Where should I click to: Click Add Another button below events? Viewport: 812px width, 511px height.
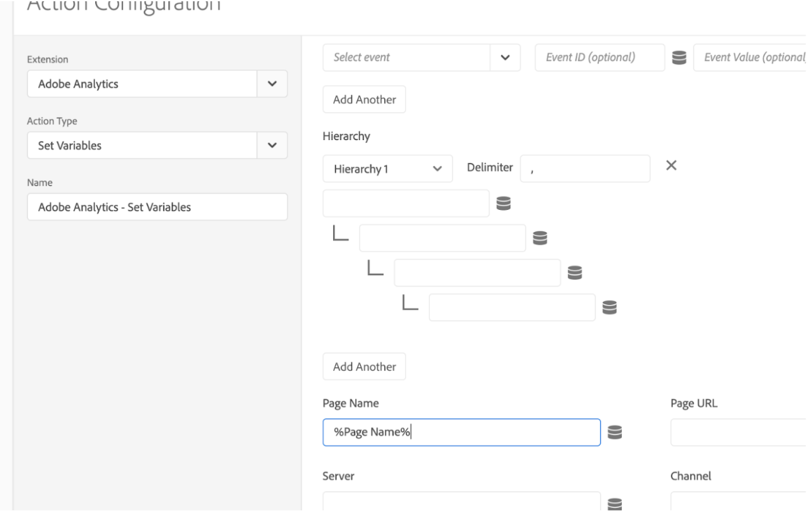364,100
